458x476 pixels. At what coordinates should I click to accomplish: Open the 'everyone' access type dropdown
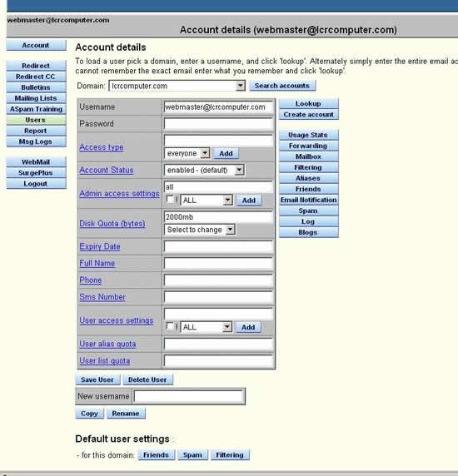click(187, 153)
